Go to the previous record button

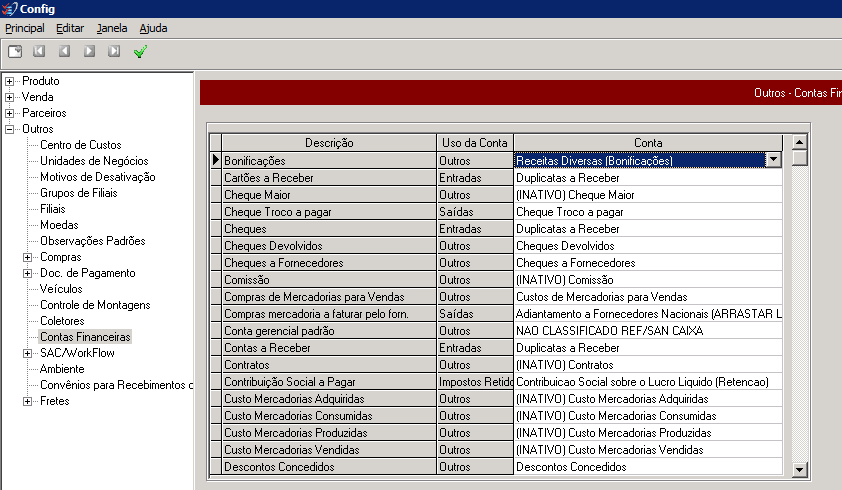point(64,51)
